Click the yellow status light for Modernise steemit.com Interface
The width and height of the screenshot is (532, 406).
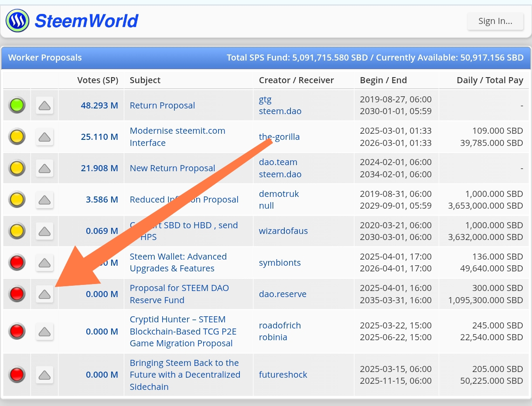(x=17, y=137)
